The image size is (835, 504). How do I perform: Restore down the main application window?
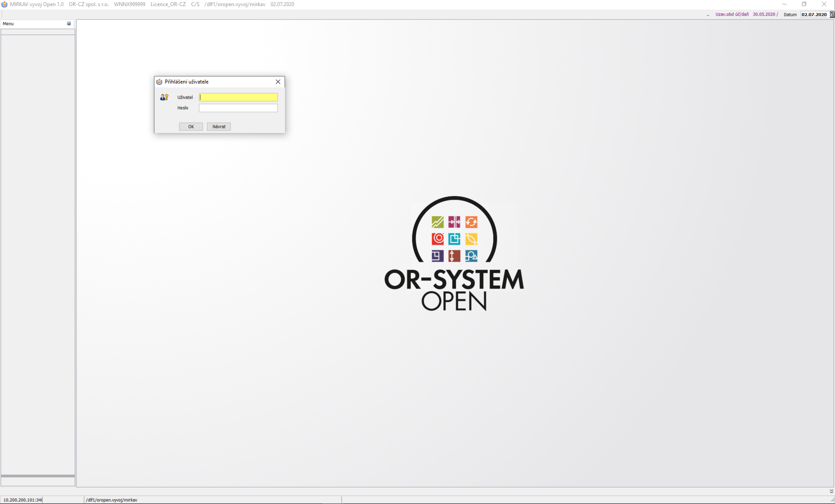(x=804, y=4)
